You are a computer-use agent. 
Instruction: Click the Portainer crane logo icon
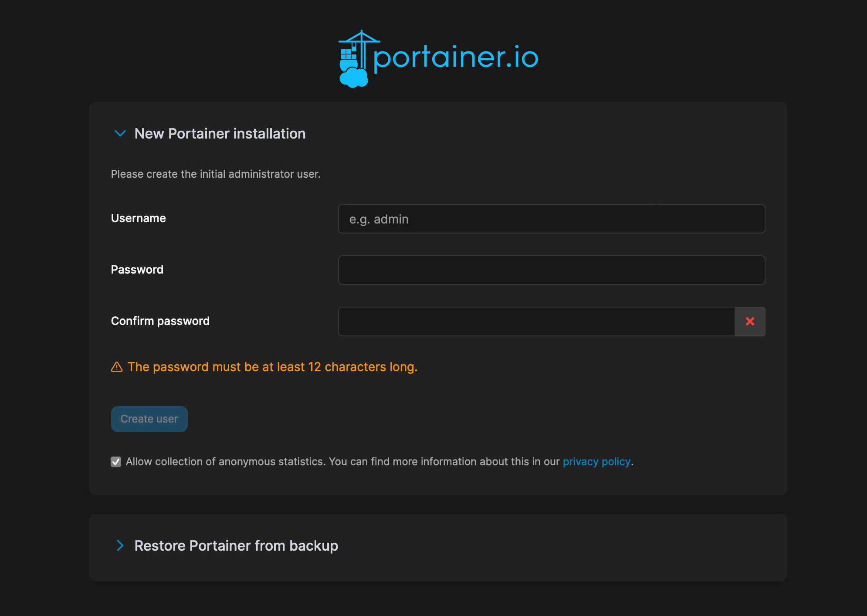(354, 59)
